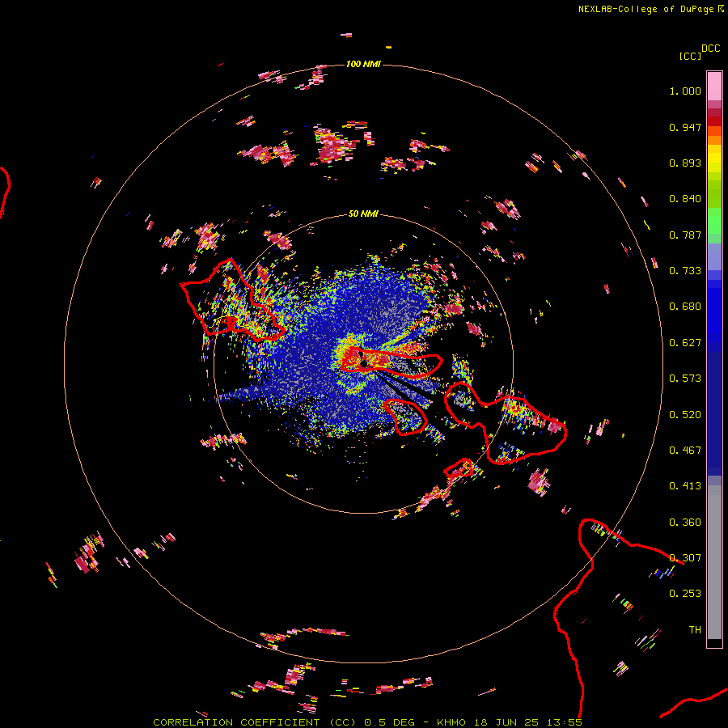
Task: Click the TH threshold label
Action: (695, 630)
